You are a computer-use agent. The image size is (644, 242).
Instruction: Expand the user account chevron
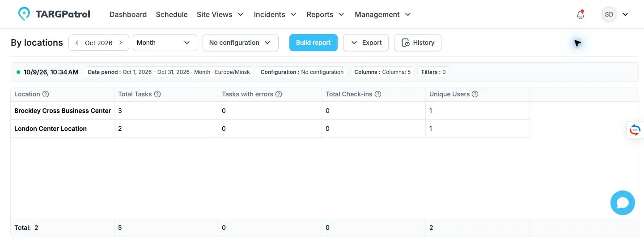coord(625,14)
